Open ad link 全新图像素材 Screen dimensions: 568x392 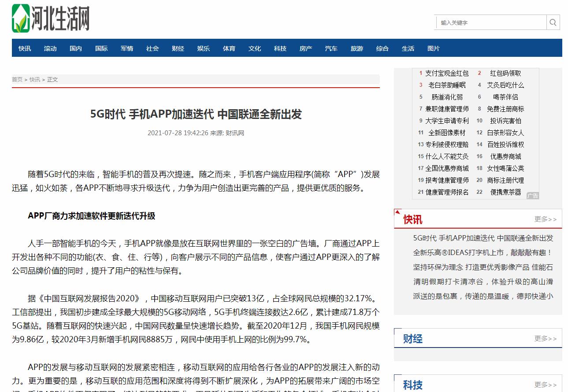click(x=447, y=133)
